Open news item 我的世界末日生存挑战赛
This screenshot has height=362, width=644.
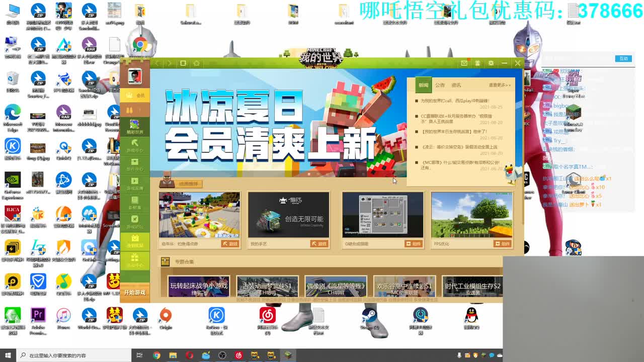454,132
